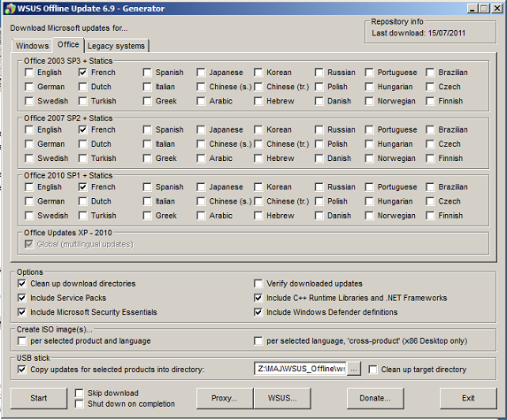
Task: Uncheck French under Office 2007 SP2
Action: coord(83,130)
